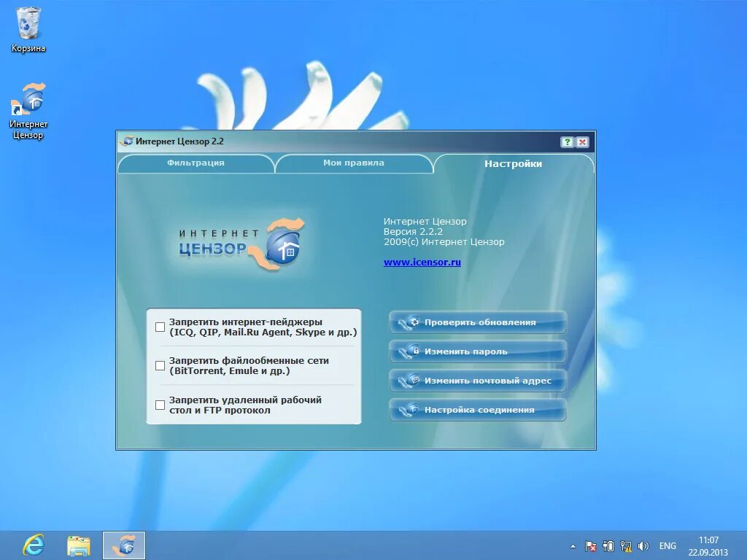Open the network tray icon

click(626, 546)
